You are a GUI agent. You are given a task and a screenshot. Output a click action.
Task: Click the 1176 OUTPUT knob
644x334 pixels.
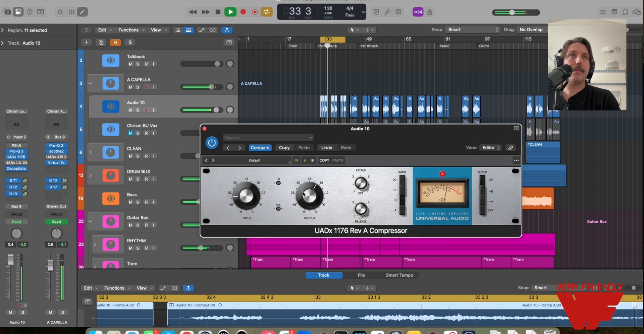[310, 196]
